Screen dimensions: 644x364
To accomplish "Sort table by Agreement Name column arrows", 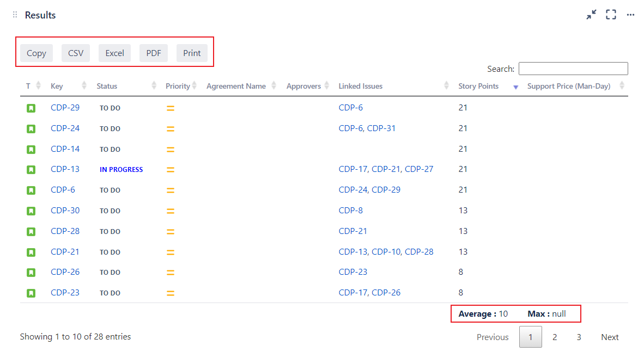I will (x=274, y=85).
